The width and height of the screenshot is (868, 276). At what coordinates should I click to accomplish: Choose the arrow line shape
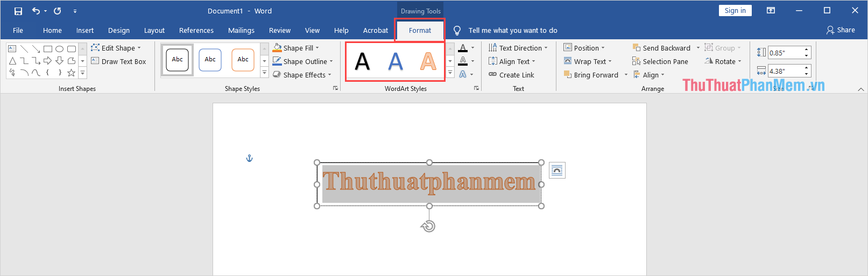(36, 48)
